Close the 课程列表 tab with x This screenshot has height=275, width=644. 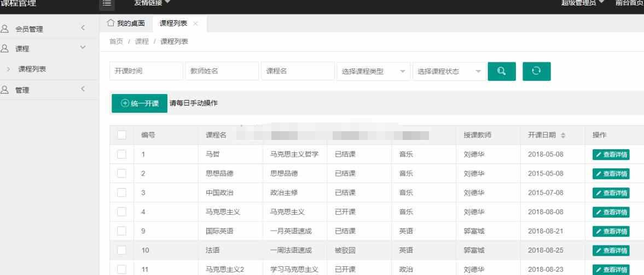pos(195,24)
